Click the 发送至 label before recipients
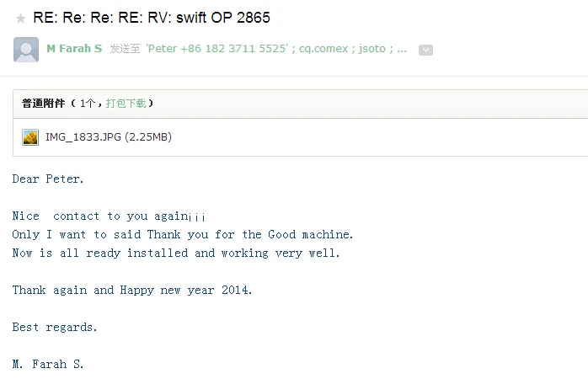The width and height of the screenshot is (588, 379). [x=124, y=49]
